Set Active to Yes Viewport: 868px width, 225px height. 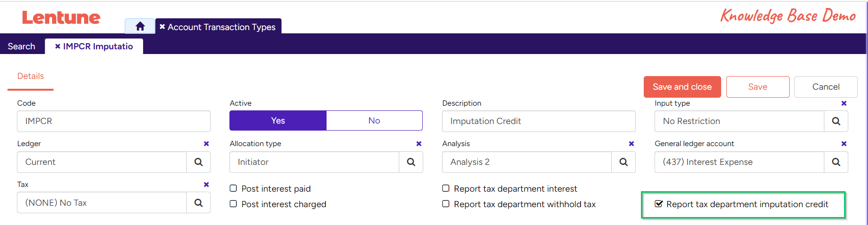click(278, 121)
